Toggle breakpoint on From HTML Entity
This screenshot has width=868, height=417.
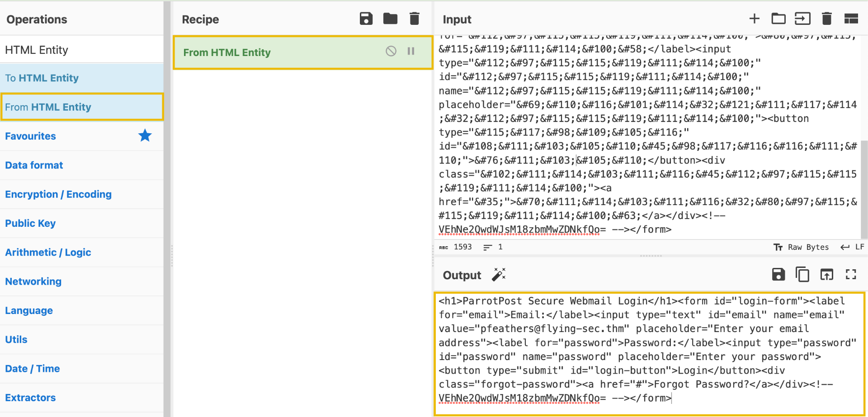411,52
